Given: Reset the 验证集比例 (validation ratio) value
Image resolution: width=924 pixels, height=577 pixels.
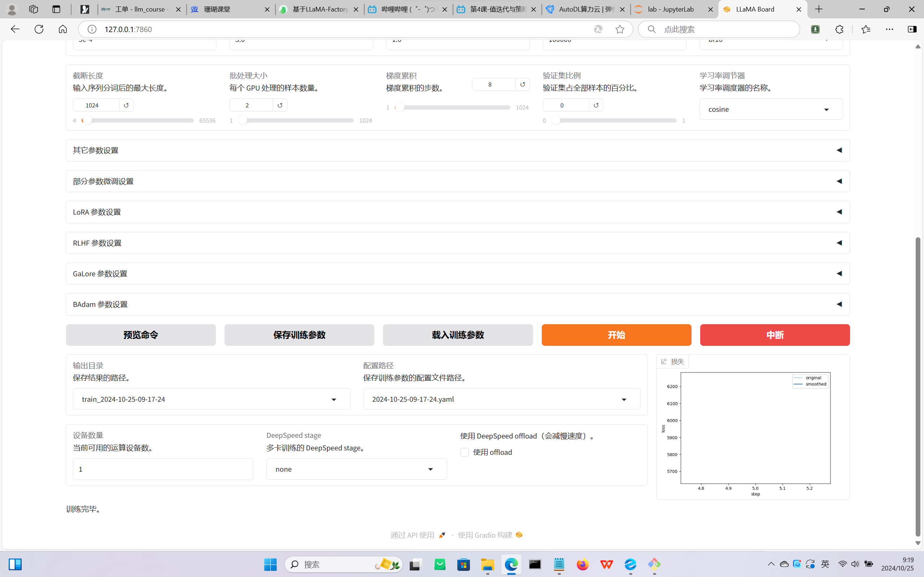Looking at the screenshot, I should coord(596,105).
